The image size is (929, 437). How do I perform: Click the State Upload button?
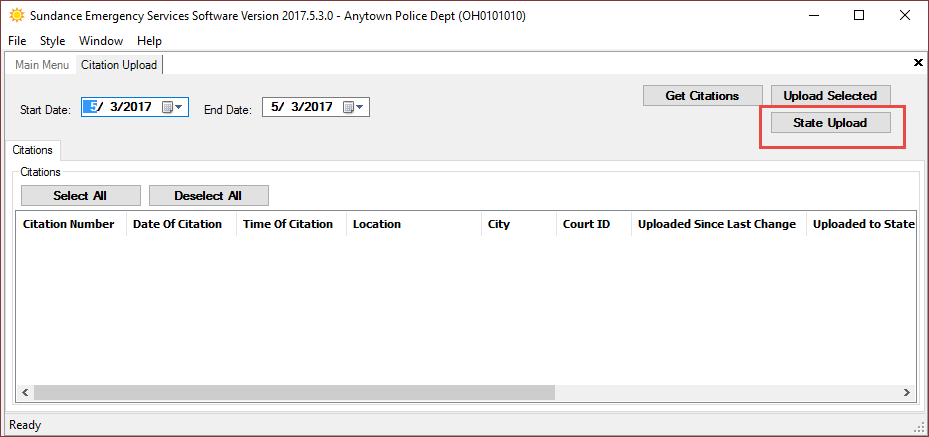pos(830,123)
